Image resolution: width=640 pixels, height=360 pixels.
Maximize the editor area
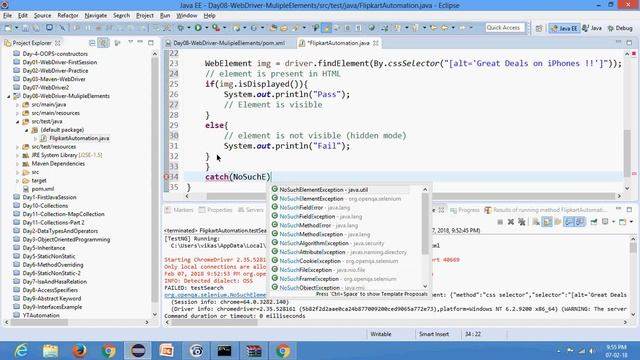[x=629, y=42]
